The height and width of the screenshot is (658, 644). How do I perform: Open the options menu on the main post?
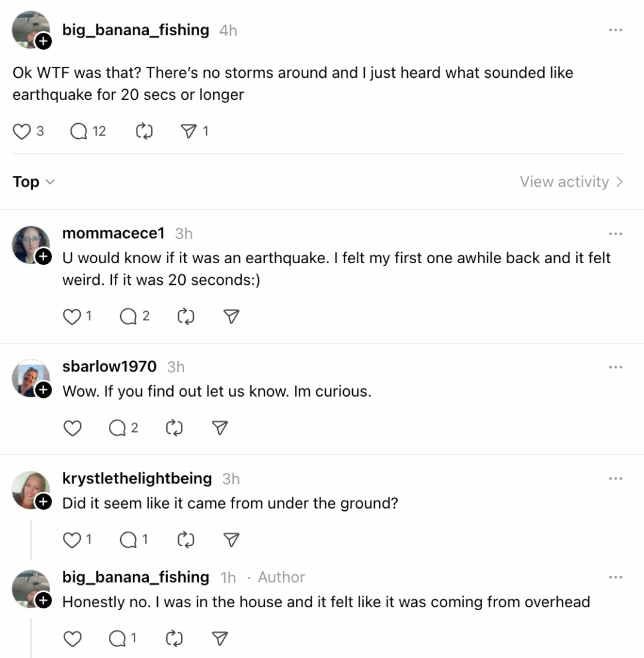(615, 30)
